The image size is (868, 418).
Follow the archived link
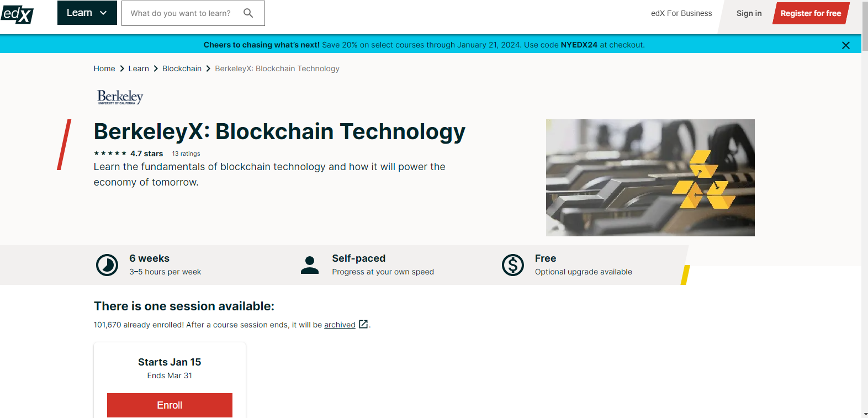click(x=340, y=325)
